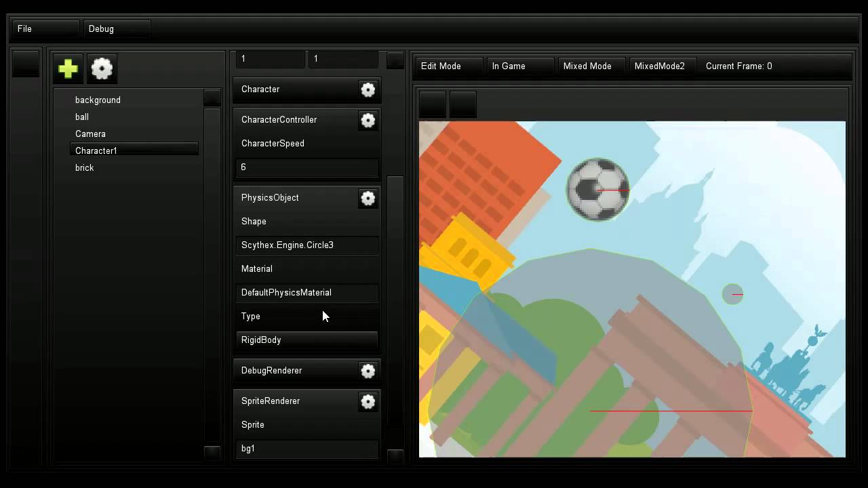This screenshot has height=488, width=868.
Task: Click the CharacterSpeed label
Action: 273,144
